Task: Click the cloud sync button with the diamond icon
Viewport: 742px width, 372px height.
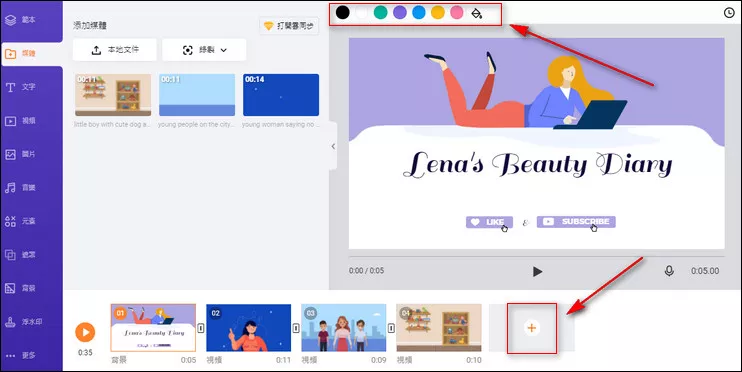Action: click(x=289, y=26)
